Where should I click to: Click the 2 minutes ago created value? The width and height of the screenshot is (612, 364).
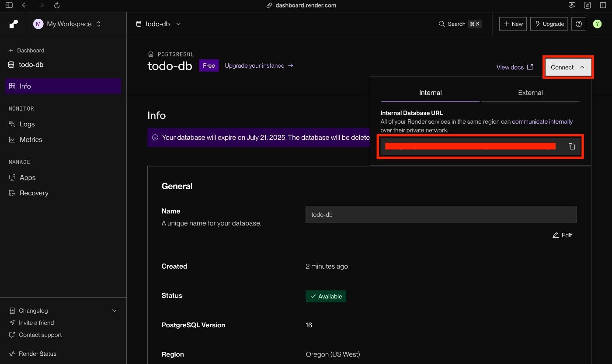(x=327, y=266)
